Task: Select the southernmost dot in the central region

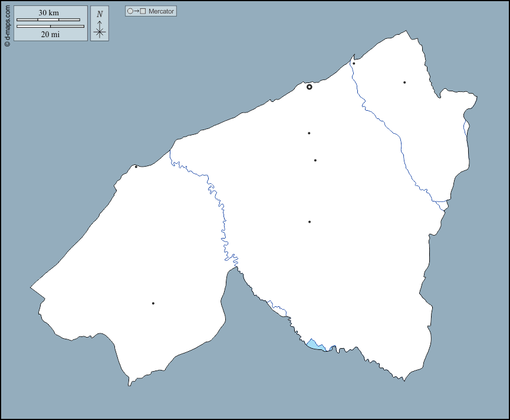Action: [310, 222]
